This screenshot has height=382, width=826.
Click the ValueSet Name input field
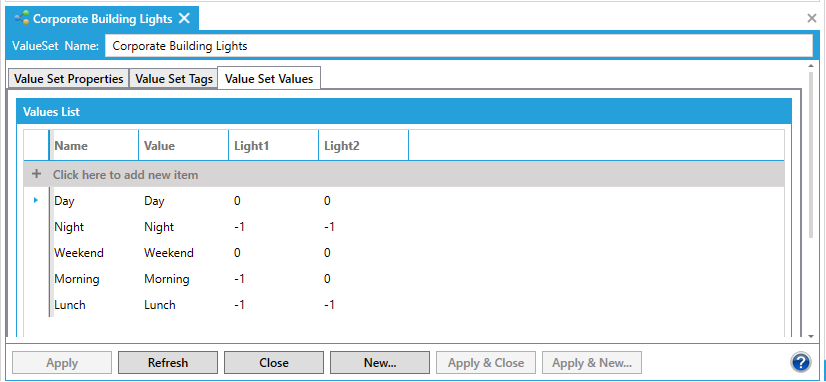458,46
